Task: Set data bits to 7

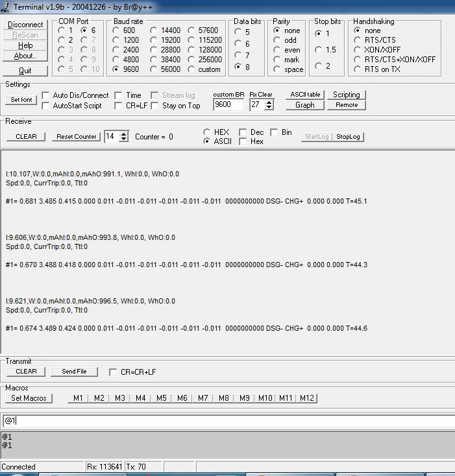Action: coord(238,55)
